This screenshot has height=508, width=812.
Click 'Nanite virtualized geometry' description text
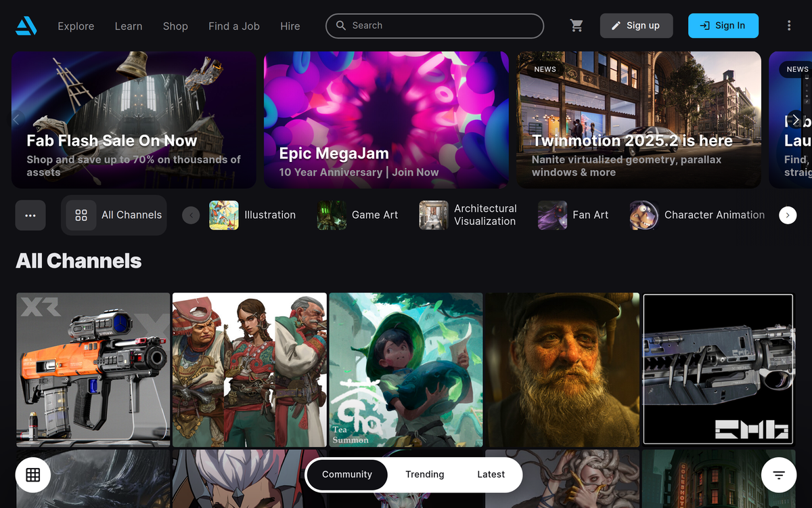pyautogui.click(x=627, y=166)
